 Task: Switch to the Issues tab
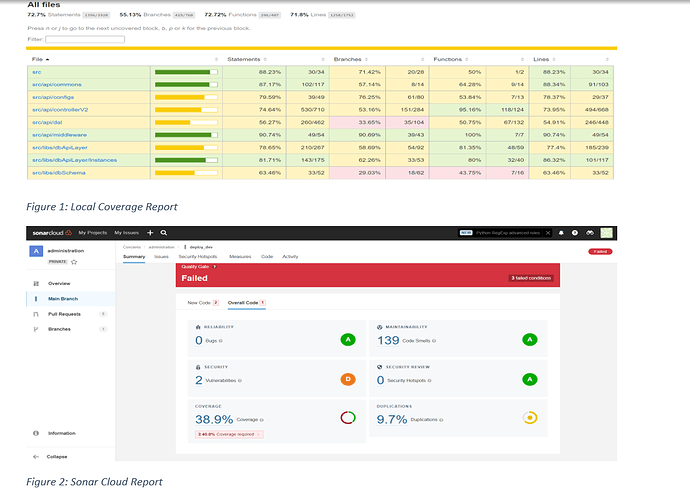click(x=161, y=257)
